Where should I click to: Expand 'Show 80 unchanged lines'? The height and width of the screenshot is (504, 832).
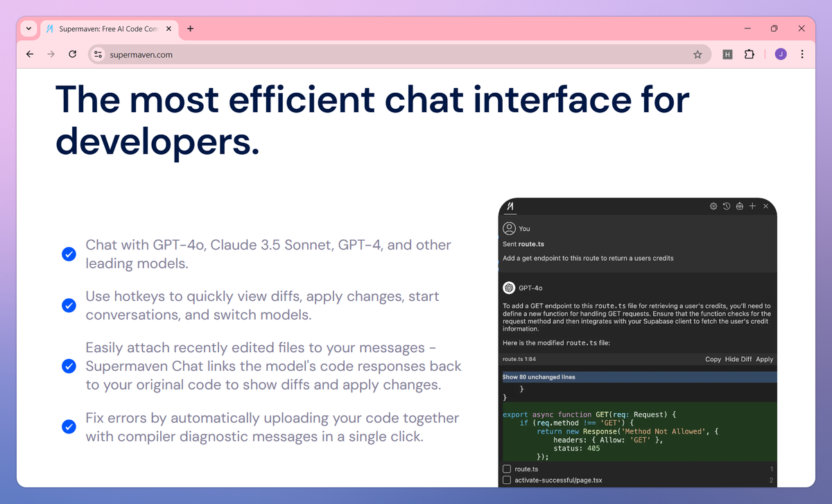click(638, 377)
